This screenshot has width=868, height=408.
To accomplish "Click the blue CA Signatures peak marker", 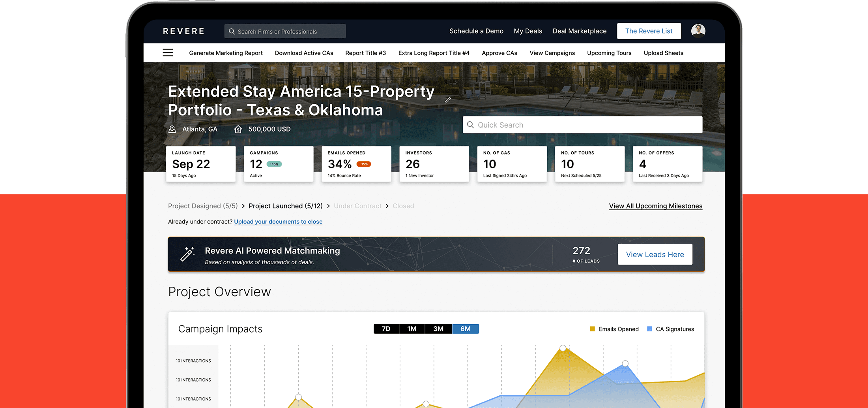I will point(625,363).
